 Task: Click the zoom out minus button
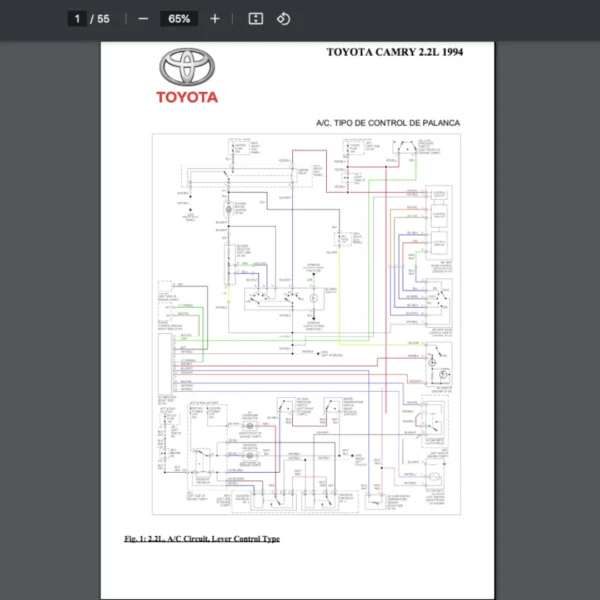[x=143, y=19]
